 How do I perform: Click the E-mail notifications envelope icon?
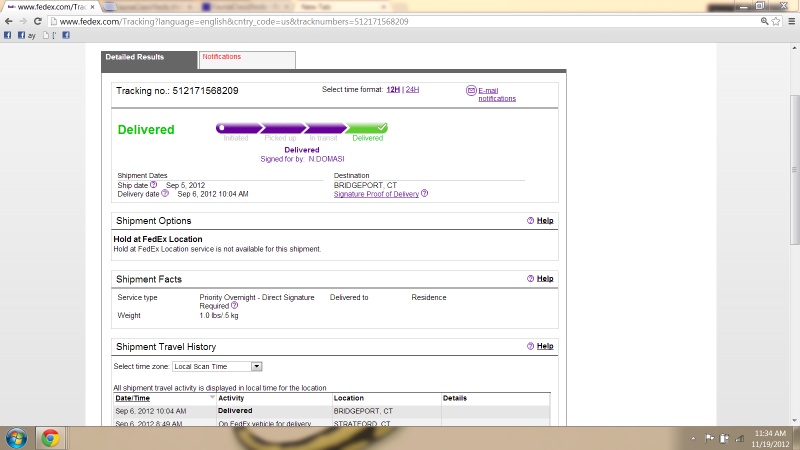[x=471, y=91]
